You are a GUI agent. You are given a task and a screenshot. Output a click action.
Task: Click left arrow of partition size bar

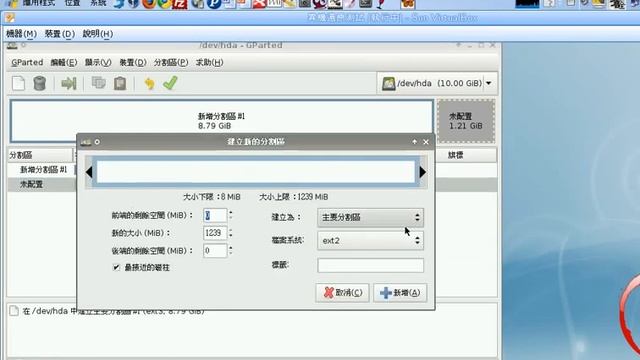tap(89, 172)
